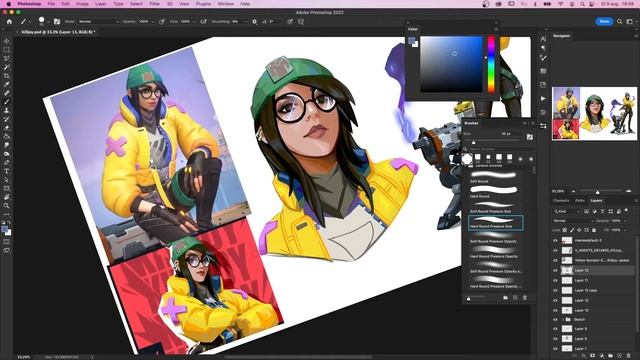Open brush Opacity dropdown arrow
This screenshot has width=640, height=360.
[x=152, y=22]
